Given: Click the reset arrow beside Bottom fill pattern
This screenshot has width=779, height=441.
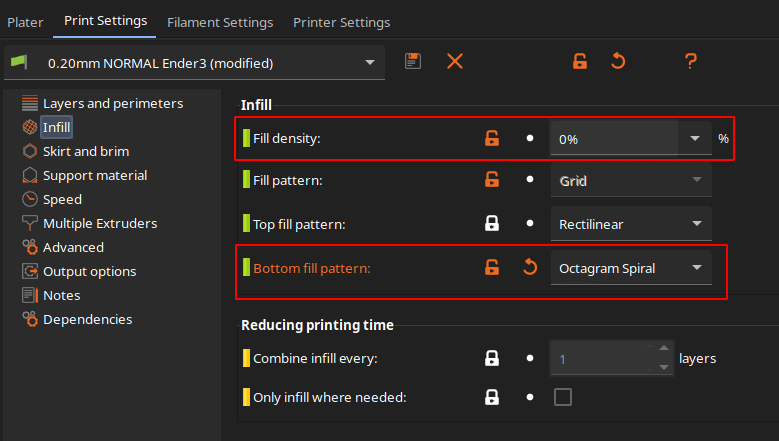Looking at the screenshot, I should (530, 268).
